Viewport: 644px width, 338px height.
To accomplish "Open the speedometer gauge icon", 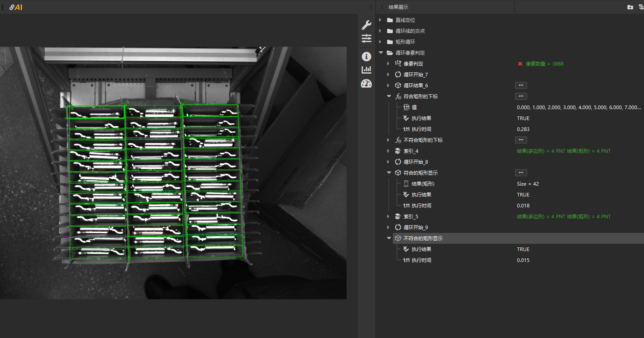I will tap(366, 84).
